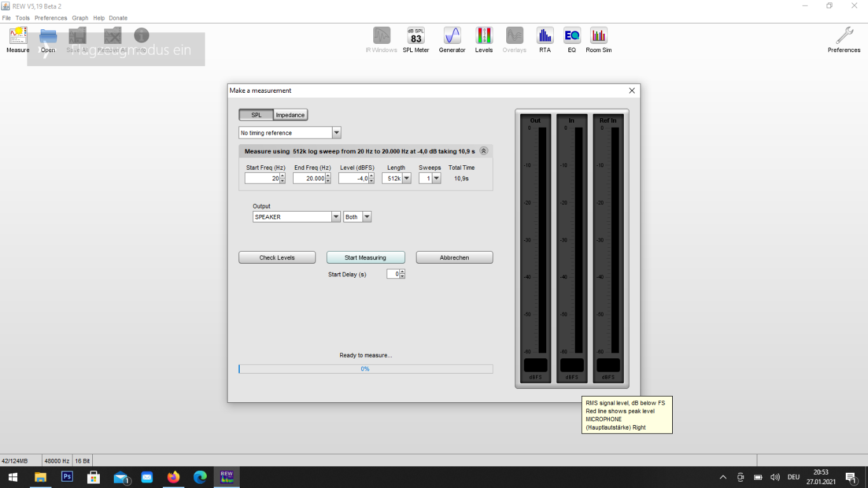Click the Open folder toolbar icon
The width and height of the screenshot is (868, 488).
point(48,39)
